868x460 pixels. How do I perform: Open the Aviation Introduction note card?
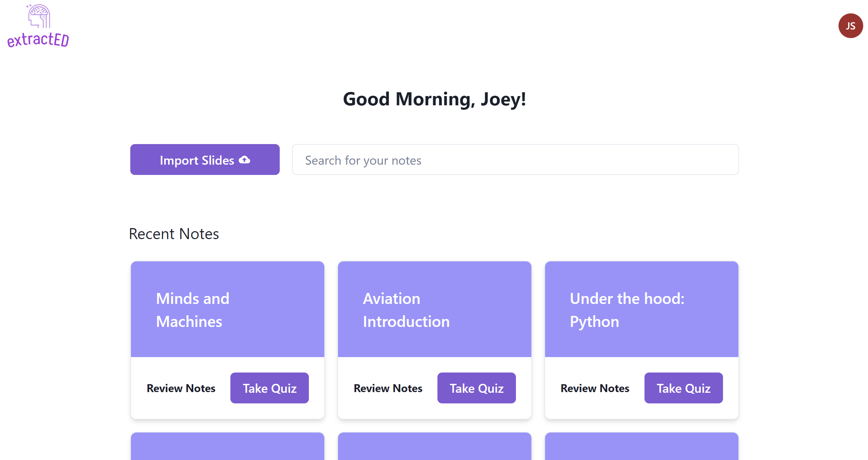point(435,309)
